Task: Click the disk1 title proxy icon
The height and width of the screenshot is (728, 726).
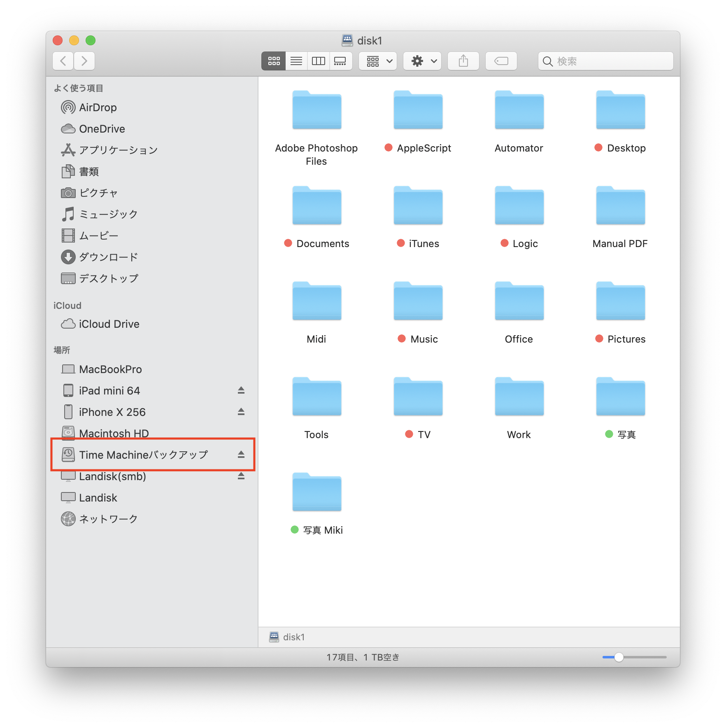Action: [x=347, y=40]
